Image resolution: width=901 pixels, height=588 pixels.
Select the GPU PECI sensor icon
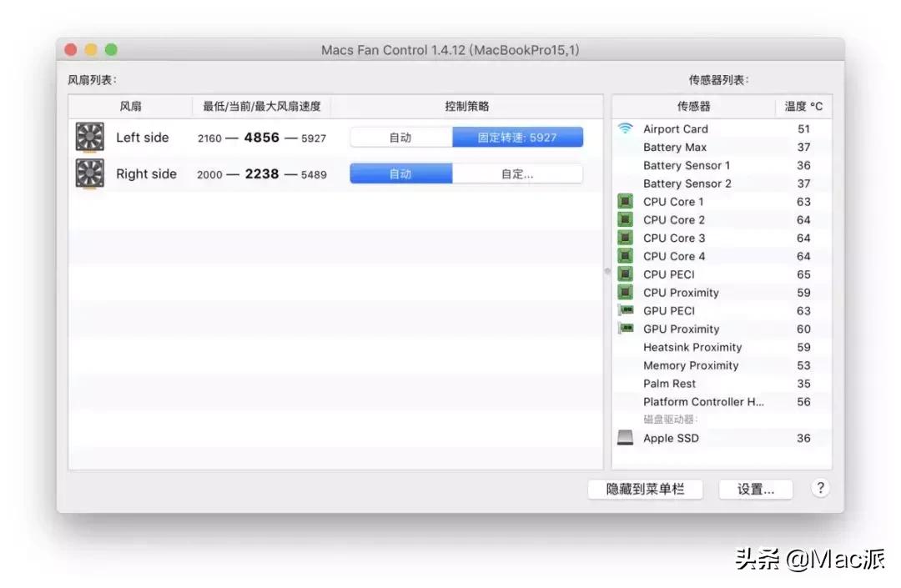(x=625, y=310)
